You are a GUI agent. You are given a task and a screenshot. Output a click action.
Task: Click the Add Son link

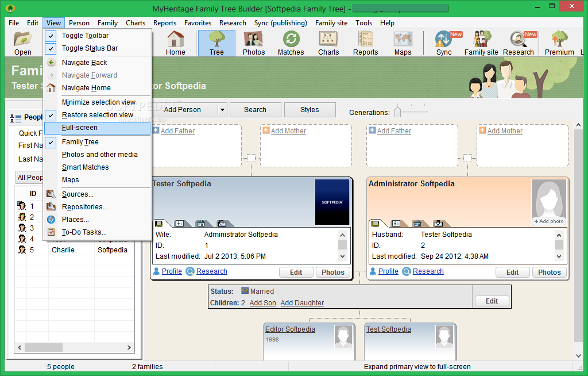coord(262,303)
